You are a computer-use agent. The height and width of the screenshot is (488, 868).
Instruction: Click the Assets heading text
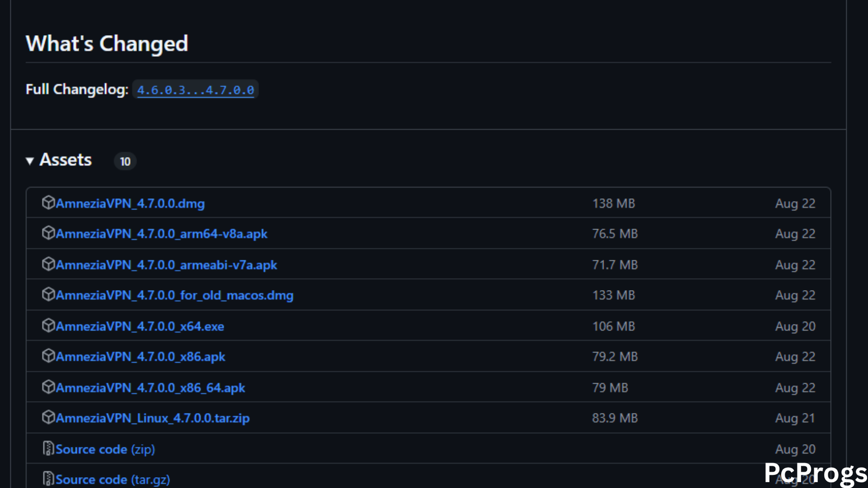pyautogui.click(x=66, y=160)
